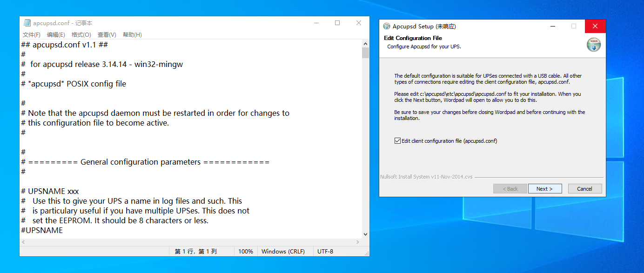
Task: Click horizontal scrollbar right arrow in Notepad
Action: tap(358, 242)
